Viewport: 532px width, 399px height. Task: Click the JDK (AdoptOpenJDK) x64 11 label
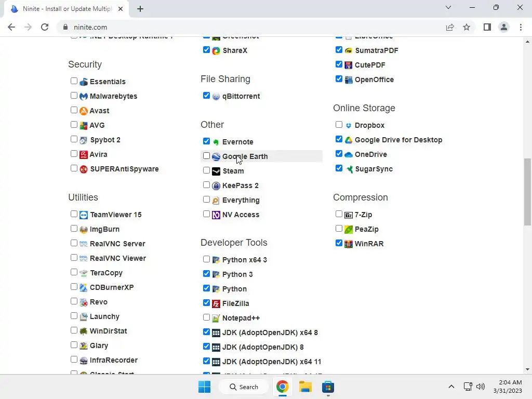tap(272, 362)
